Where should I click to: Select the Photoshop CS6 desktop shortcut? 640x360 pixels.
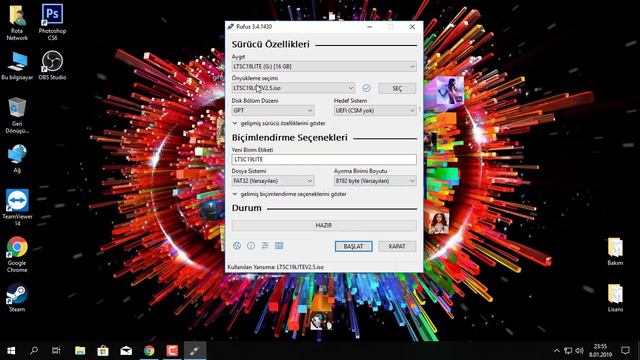click(52, 22)
